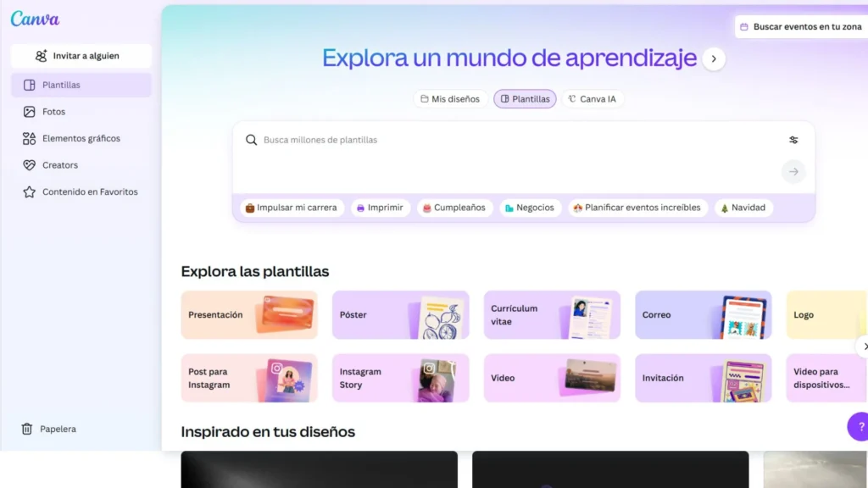Screen dimensions: 868x488
Task: Browse the Creators section
Action: pos(62,164)
